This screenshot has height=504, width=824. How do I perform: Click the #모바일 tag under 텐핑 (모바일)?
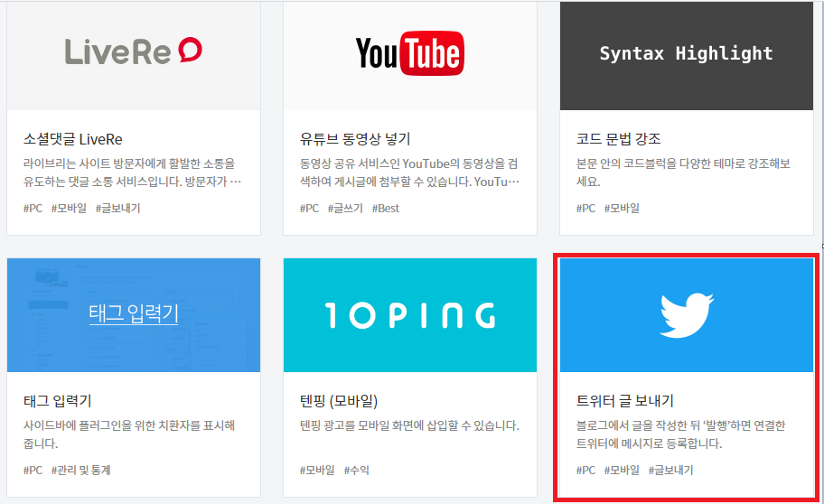tap(317, 470)
